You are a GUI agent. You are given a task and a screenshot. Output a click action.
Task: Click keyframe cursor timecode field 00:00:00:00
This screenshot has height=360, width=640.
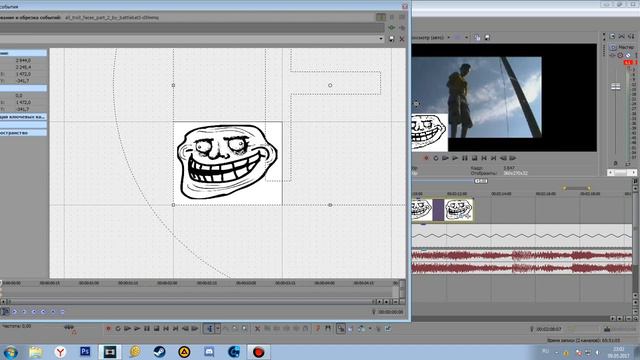pyautogui.click(x=390, y=312)
